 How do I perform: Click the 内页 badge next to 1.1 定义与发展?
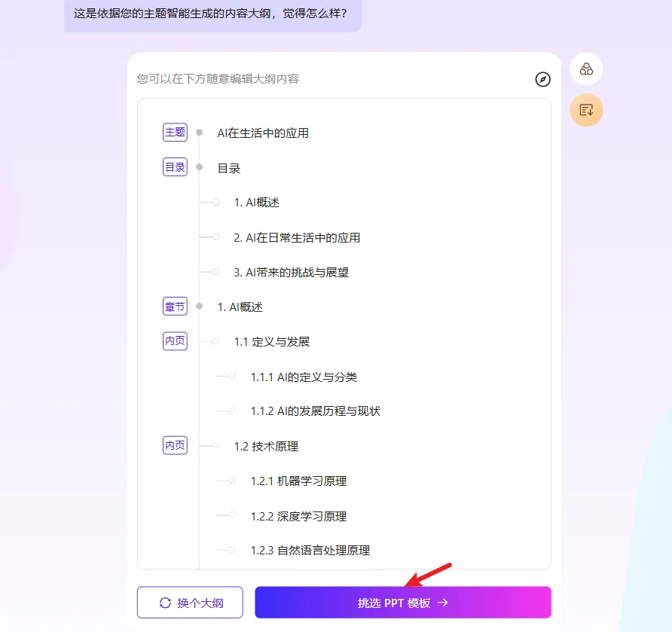pyautogui.click(x=174, y=340)
